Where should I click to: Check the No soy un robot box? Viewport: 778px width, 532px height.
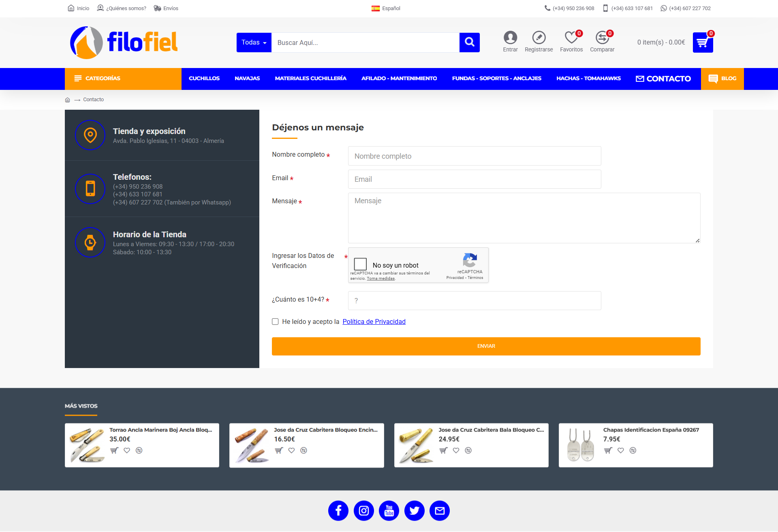point(360,264)
